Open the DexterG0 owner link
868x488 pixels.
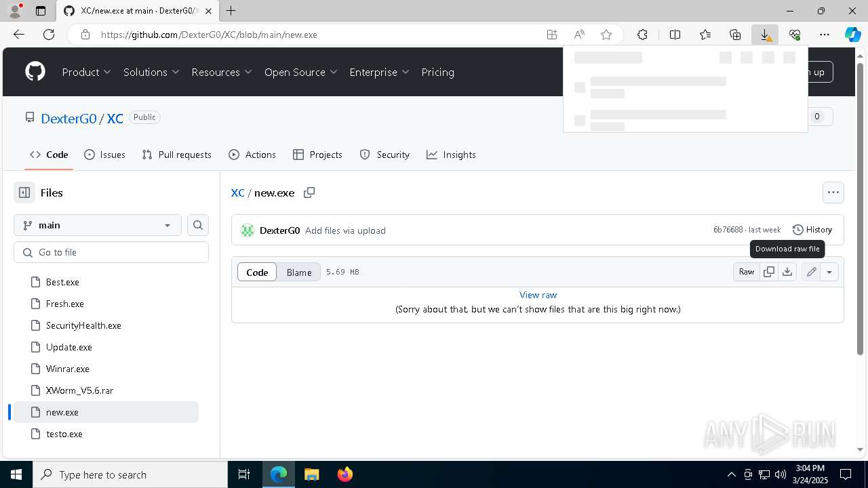(x=69, y=118)
